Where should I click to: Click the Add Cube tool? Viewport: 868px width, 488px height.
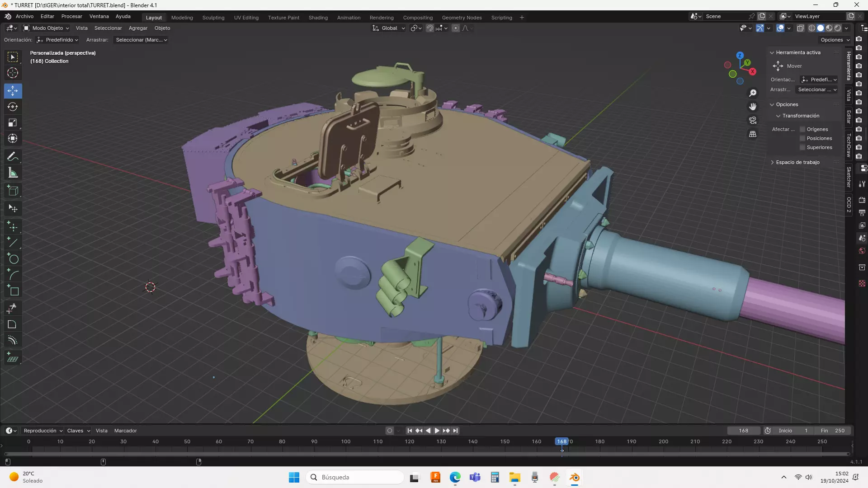click(13, 191)
